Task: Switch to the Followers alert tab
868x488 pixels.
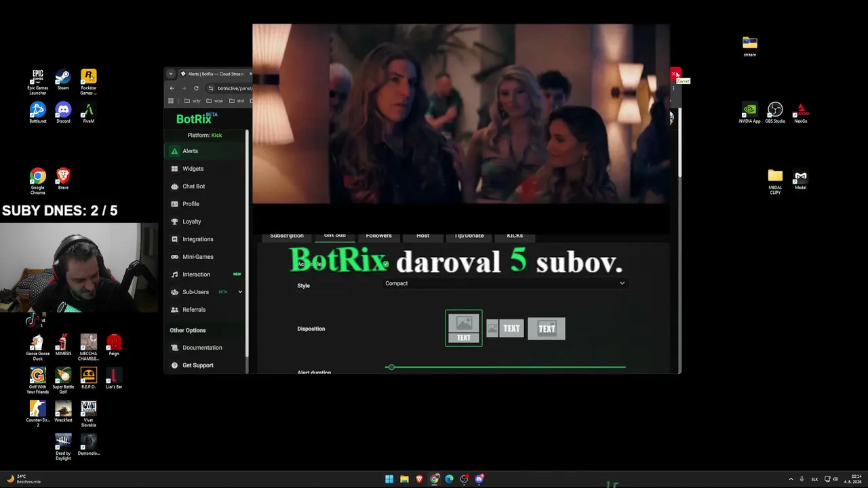Action: coord(378,236)
